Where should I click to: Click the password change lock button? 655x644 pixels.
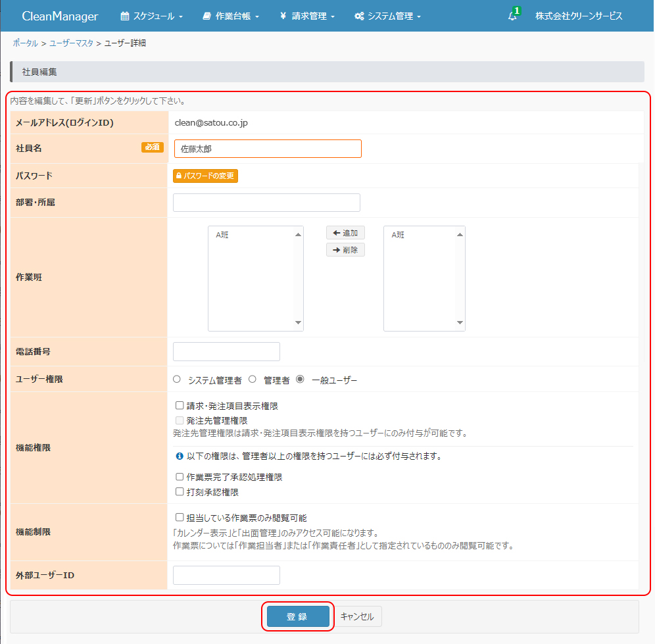tap(205, 176)
